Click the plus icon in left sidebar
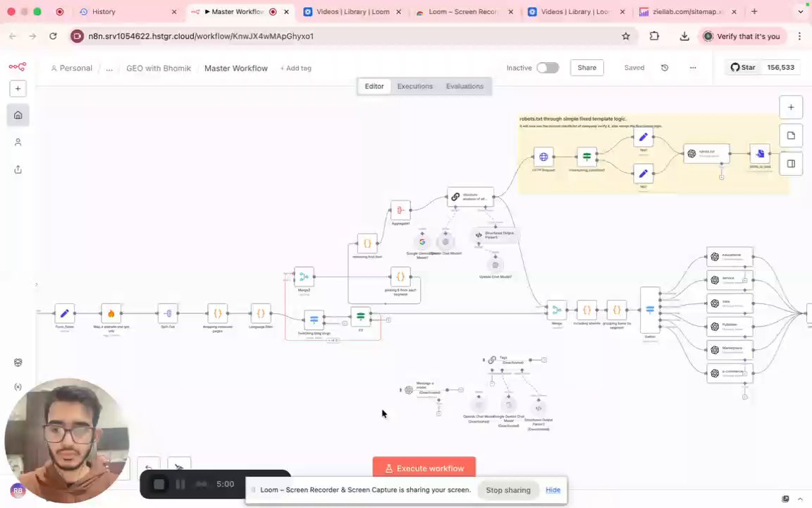This screenshot has height=508, width=812. (x=18, y=89)
